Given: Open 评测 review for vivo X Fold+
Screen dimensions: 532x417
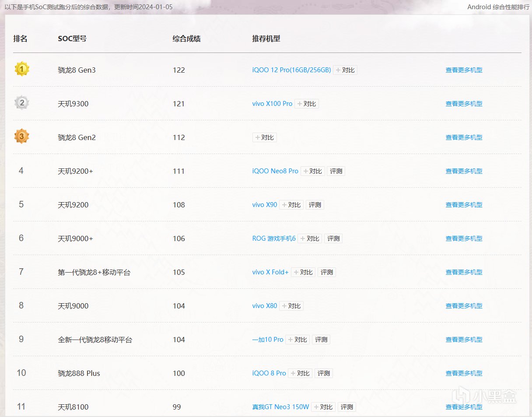Looking at the screenshot, I should click(327, 272).
